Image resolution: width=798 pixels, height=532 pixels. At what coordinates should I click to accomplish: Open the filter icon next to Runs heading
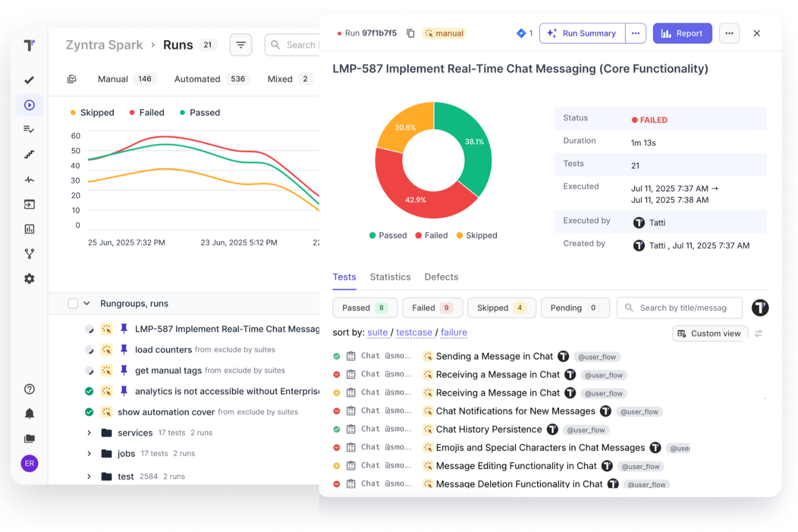[240, 45]
